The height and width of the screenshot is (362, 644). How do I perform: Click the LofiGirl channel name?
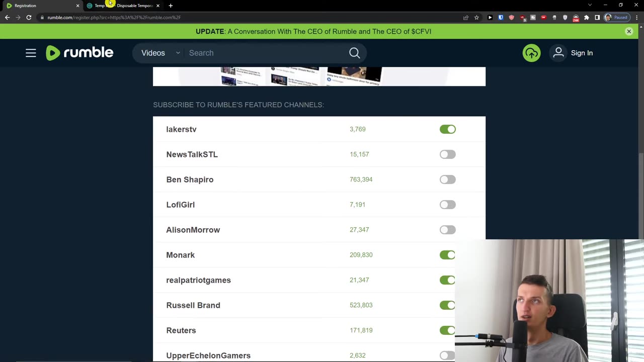180,205
